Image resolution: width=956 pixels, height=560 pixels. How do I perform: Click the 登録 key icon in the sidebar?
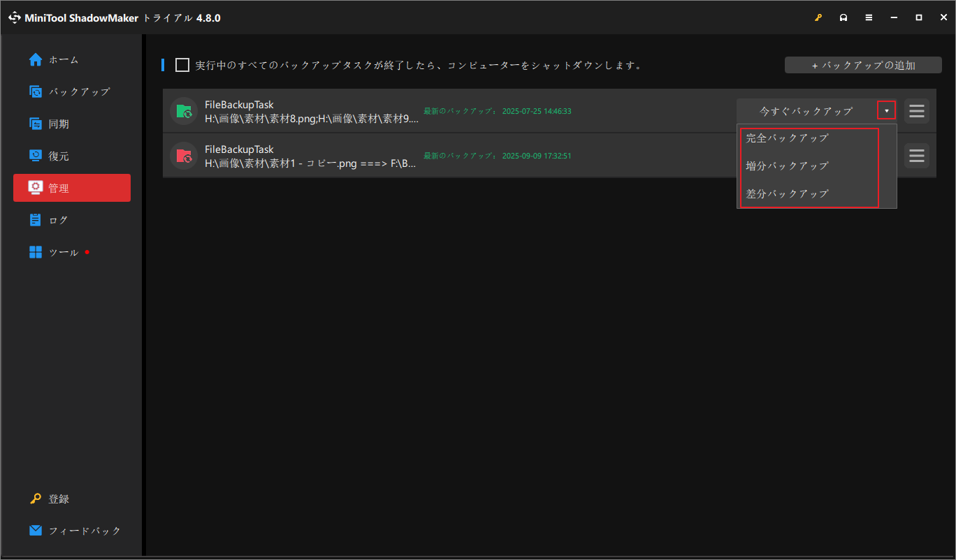(x=36, y=499)
